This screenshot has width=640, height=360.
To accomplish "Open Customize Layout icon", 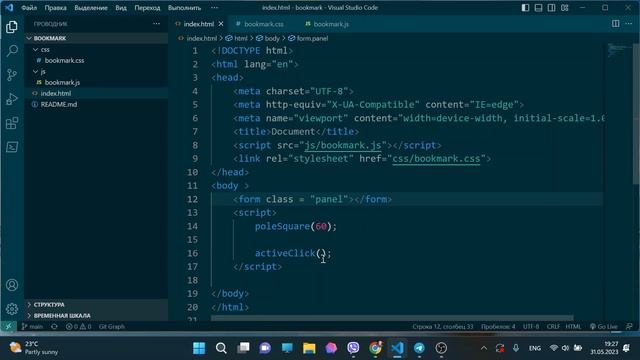I will 564,7.
